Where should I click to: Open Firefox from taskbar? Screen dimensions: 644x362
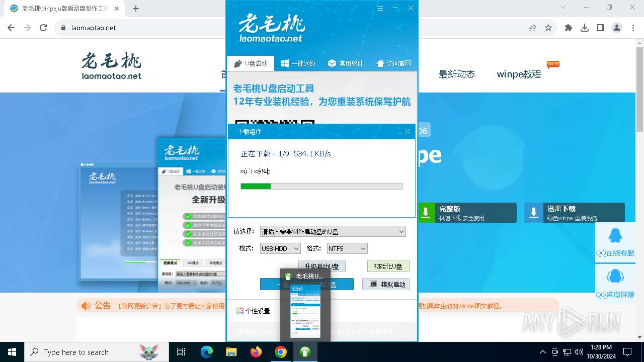tap(256, 352)
